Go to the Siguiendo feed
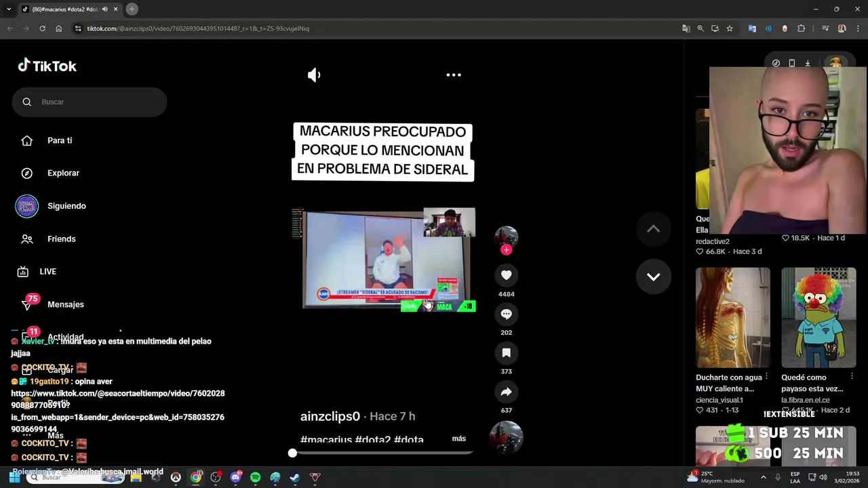Screen dimensions: 868x488 pos(66,206)
